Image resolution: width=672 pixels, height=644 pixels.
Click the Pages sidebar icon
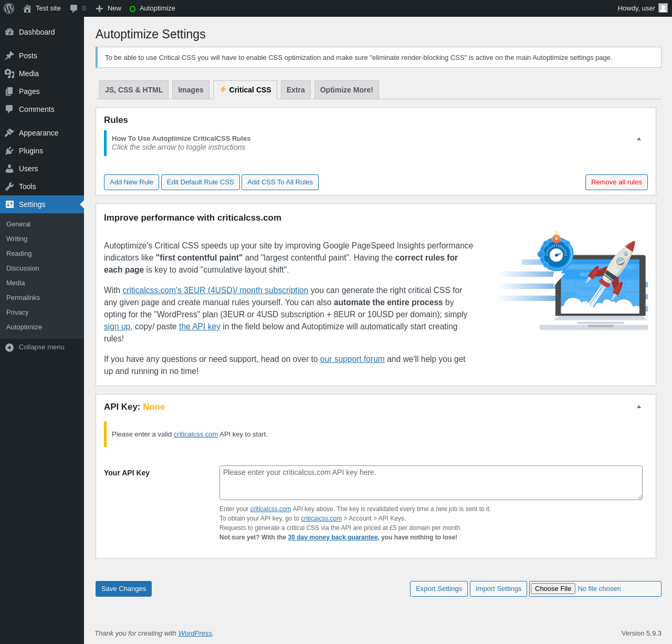[x=9, y=91]
